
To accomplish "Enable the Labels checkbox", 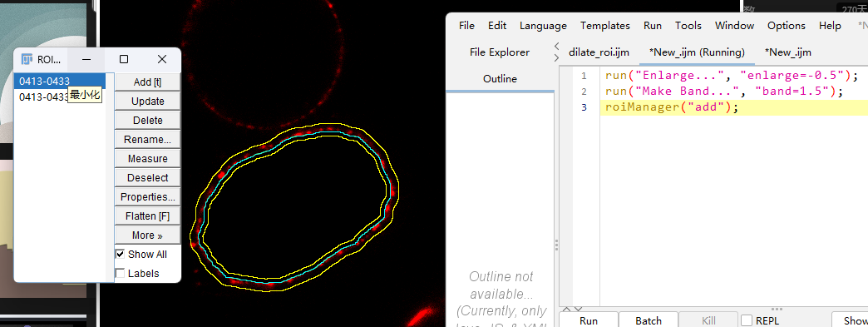I will click(x=120, y=273).
